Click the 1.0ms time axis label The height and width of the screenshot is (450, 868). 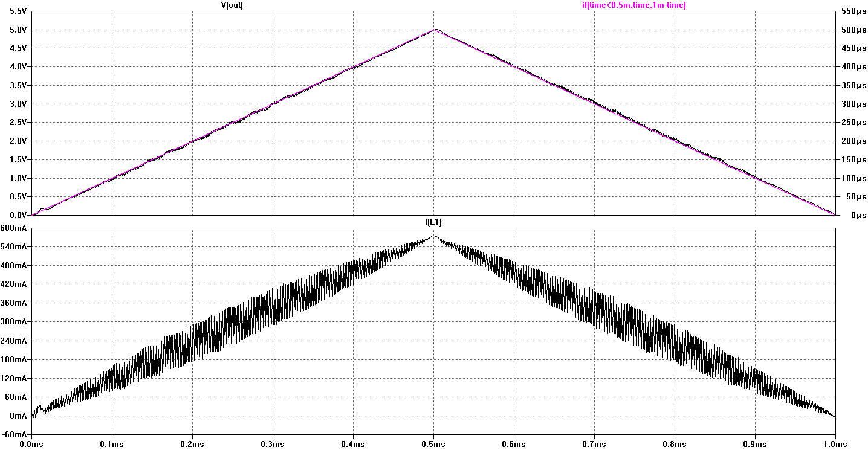[835, 444]
